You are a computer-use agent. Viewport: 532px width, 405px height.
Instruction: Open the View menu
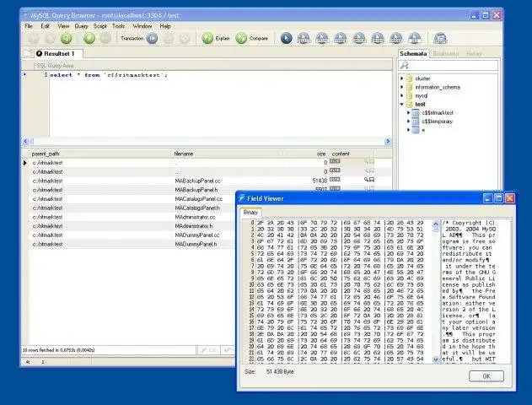(x=63, y=26)
